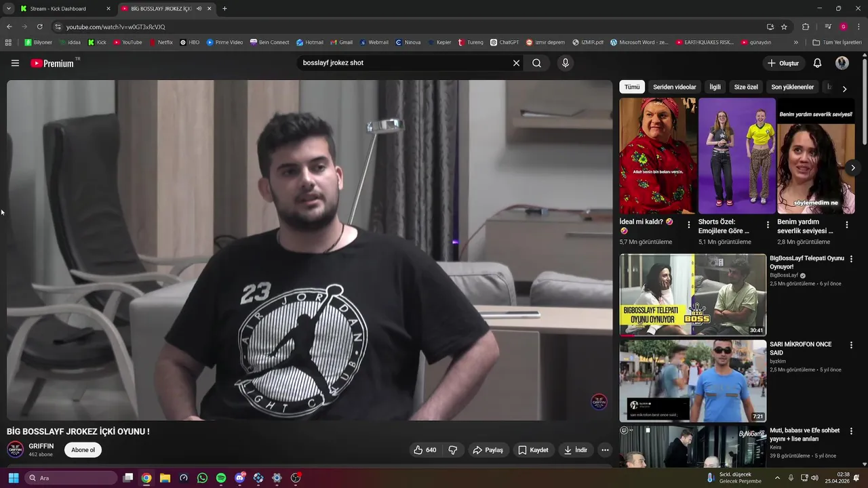
Task: Open options for Muti babası ve Efe video
Action: pyautogui.click(x=851, y=431)
